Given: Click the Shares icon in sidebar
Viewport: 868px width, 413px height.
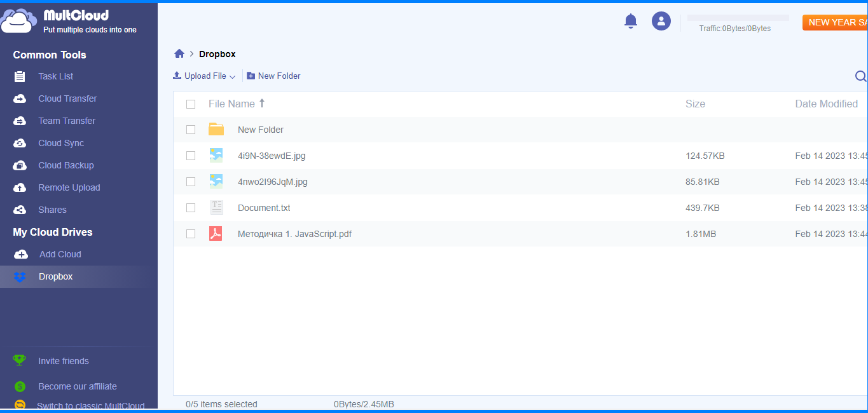Looking at the screenshot, I should click(x=20, y=210).
